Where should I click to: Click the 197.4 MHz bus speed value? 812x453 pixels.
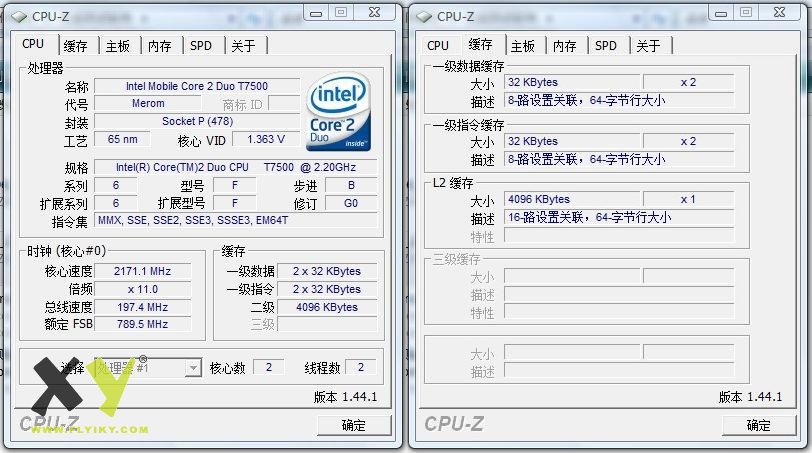(142, 307)
